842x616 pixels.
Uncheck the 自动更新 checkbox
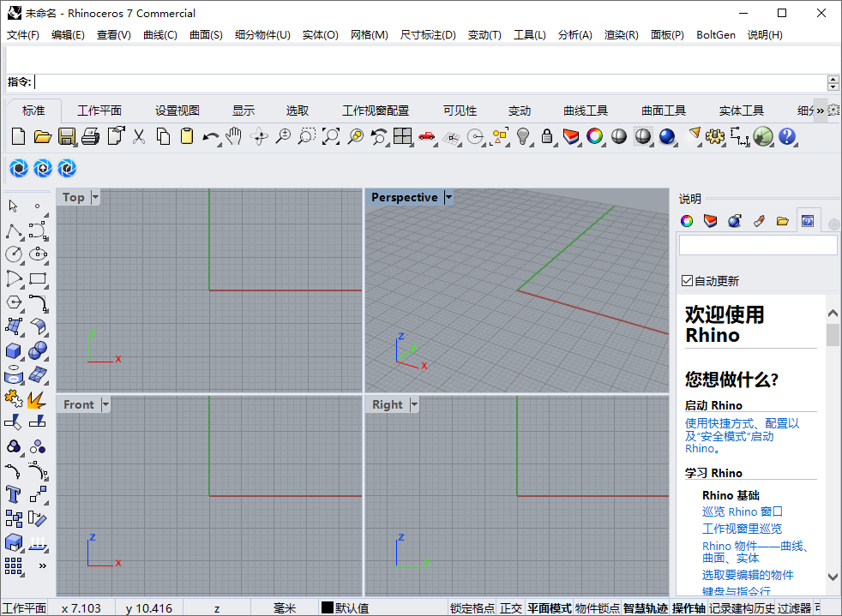tap(687, 280)
